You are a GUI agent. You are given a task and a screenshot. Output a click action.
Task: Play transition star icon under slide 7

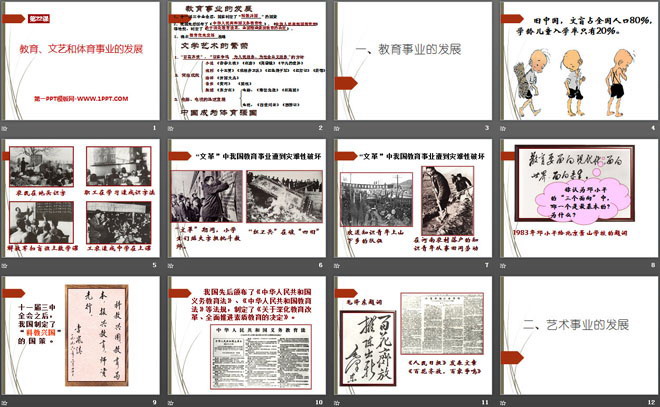tap(337, 266)
